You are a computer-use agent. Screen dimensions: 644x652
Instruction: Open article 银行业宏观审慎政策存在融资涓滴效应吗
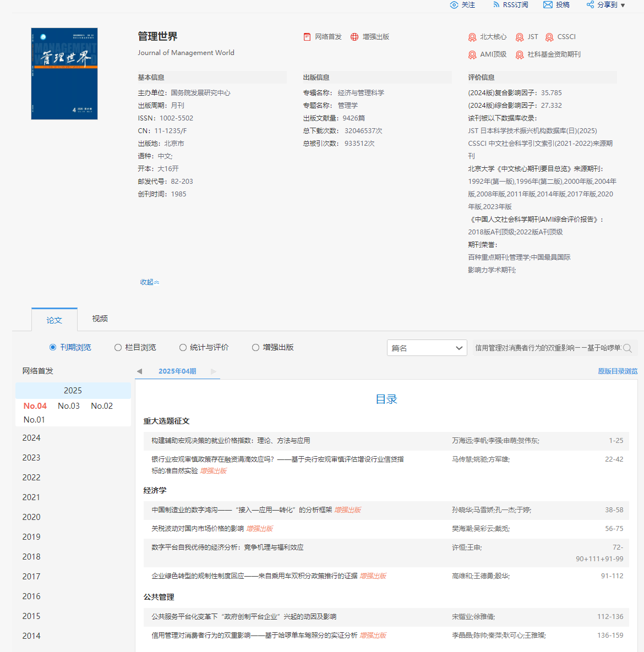click(277, 465)
